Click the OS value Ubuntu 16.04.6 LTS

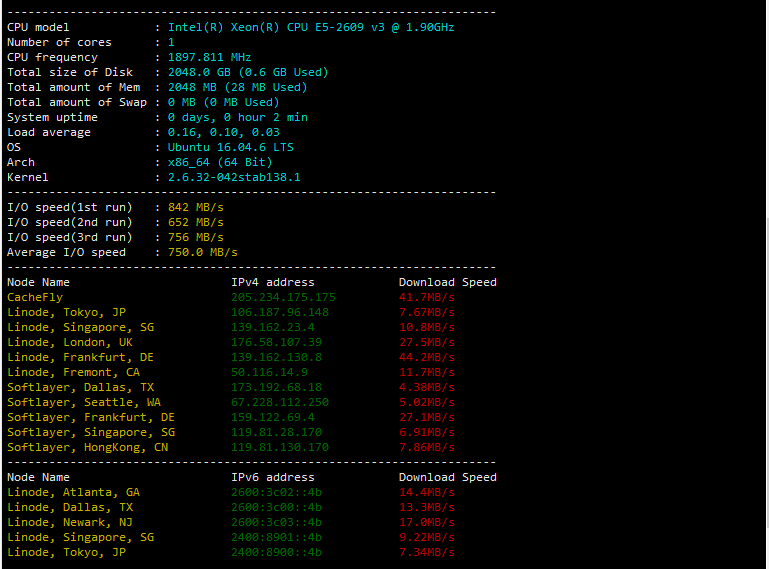coord(231,147)
